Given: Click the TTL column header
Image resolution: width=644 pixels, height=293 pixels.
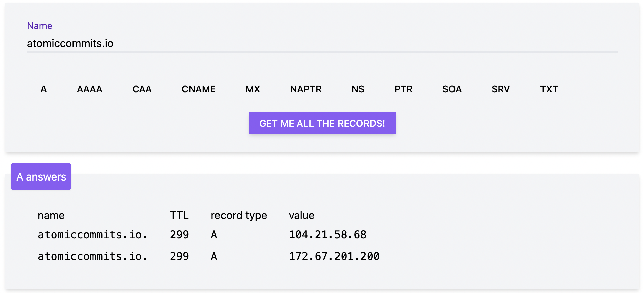Looking at the screenshot, I should (179, 215).
